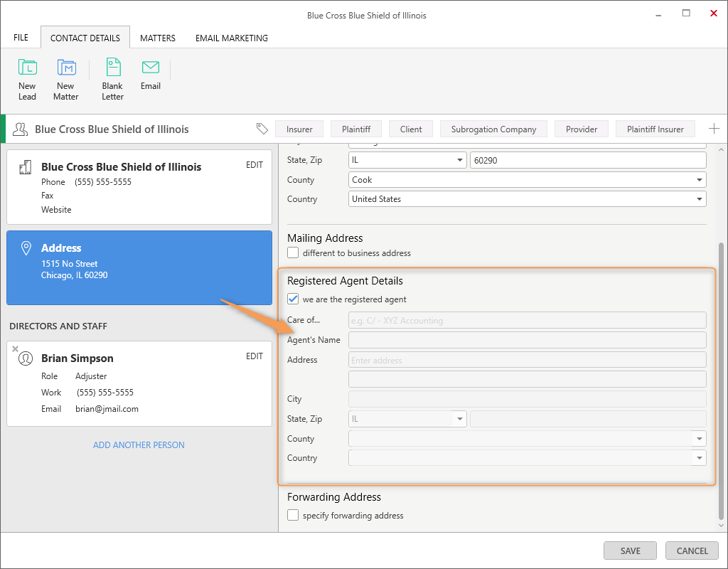The height and width of the screenshot is (569, 728).
Task: Select the Subrogation Company tag
Action: (x=493, y=129)
